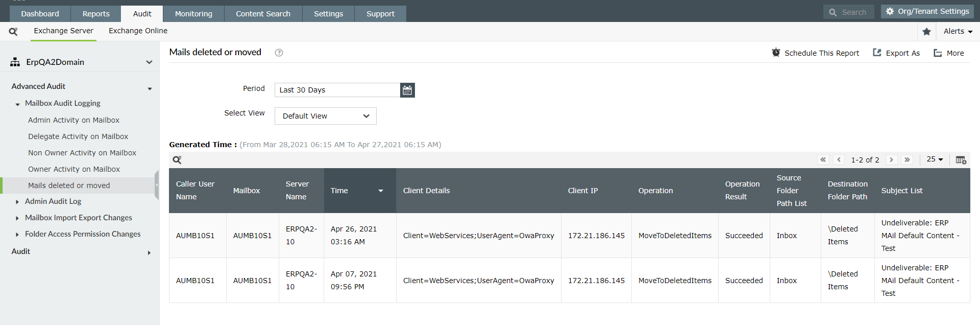Switch to the Monitoring tab

point(193,14)
